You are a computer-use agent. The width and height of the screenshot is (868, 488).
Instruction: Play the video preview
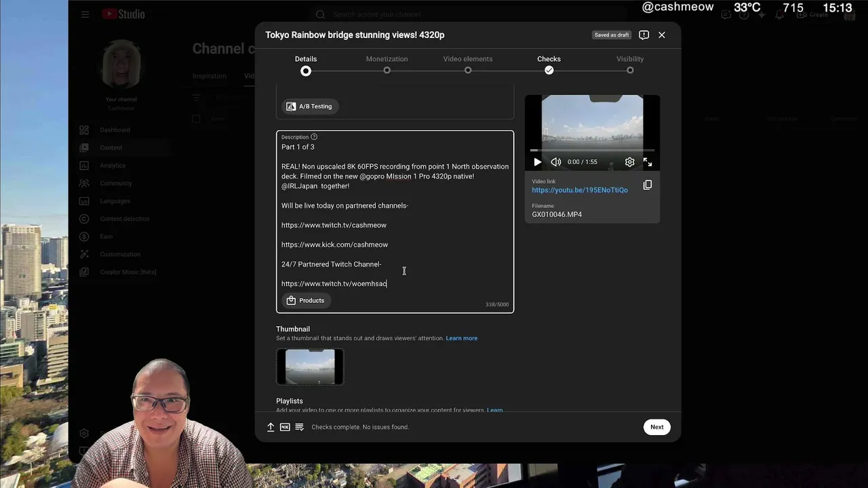pyautogui.click(x=538, y=162)
